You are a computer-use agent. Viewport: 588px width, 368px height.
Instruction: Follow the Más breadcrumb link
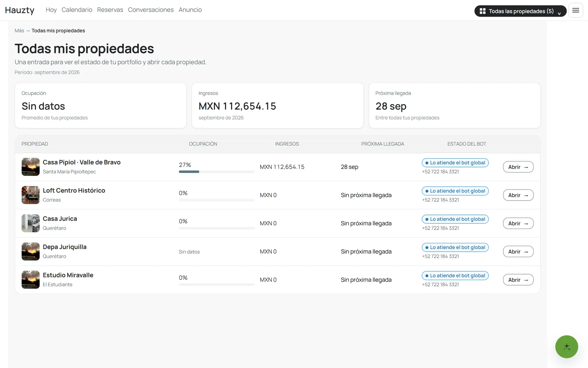(19, 31)
